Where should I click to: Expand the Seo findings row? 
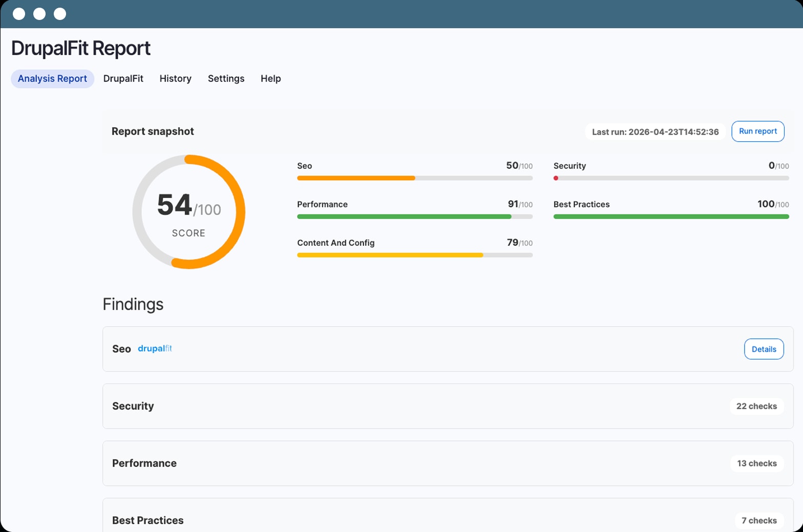pos(448,349)
